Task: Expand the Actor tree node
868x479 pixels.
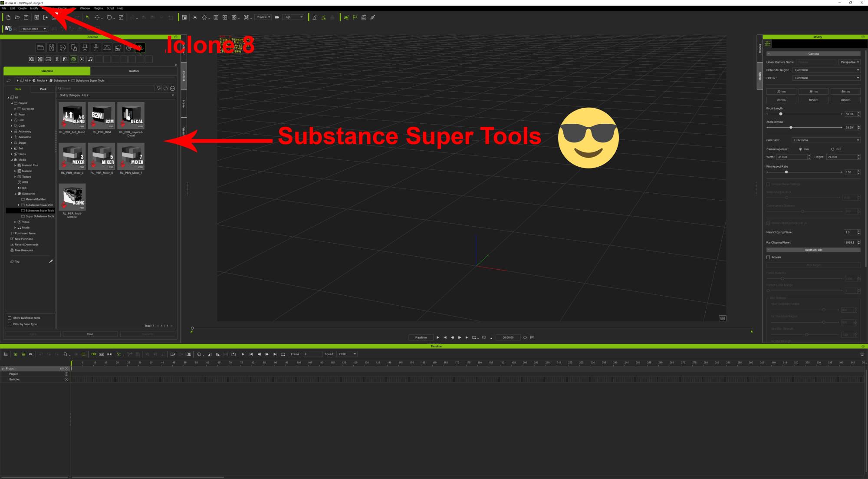Action: [x=11, y=115]
